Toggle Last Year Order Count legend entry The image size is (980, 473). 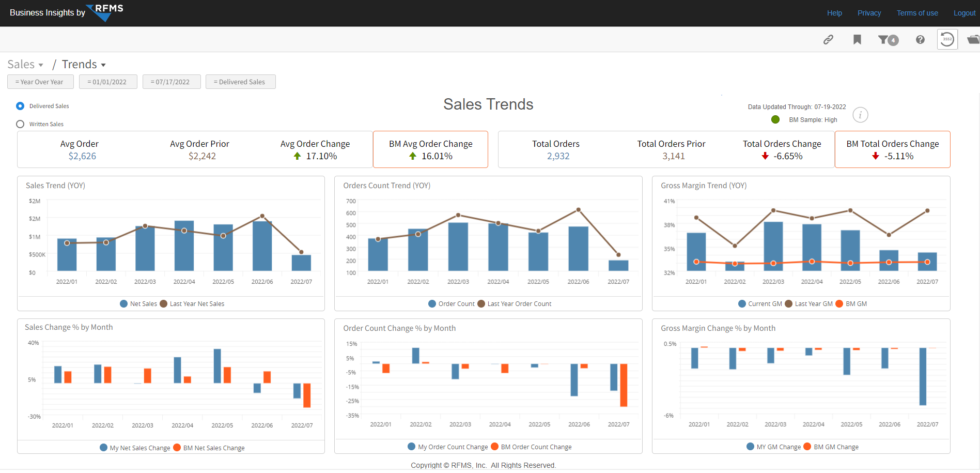[x=515, y=304]
